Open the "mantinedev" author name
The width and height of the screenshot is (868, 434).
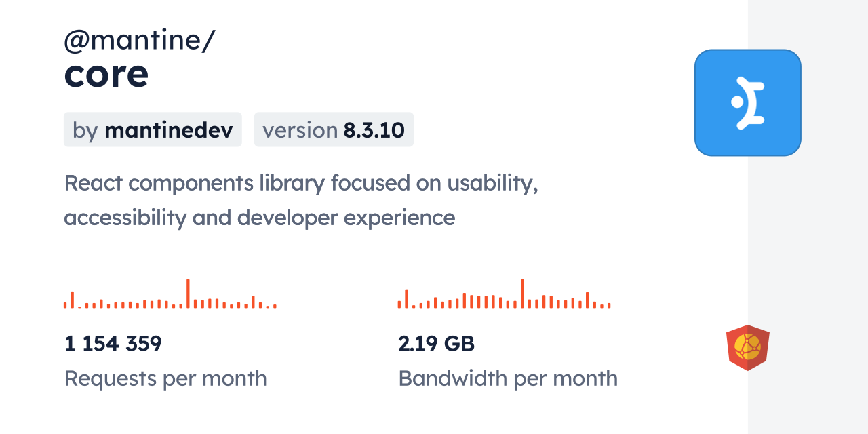point(168,130)
